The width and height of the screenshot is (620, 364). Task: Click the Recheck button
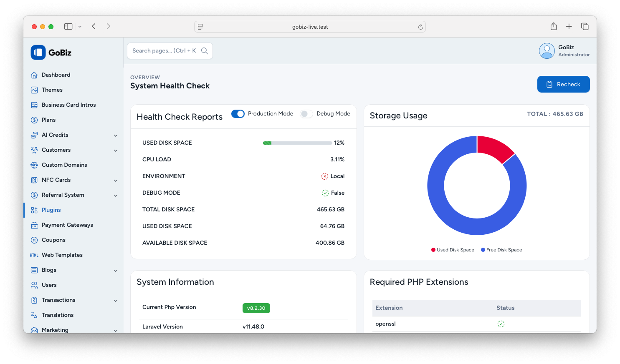[563, 84]
